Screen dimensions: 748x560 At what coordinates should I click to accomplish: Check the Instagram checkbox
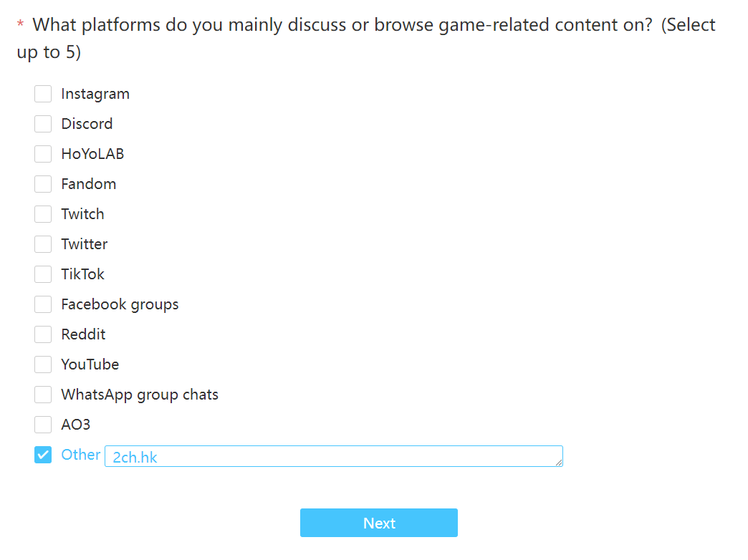(x=43, y=94)
